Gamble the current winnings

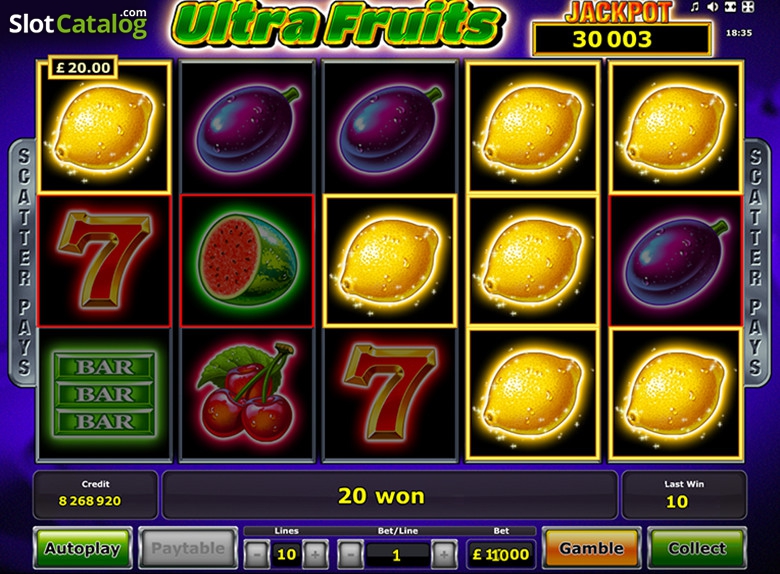click(591, 548)
